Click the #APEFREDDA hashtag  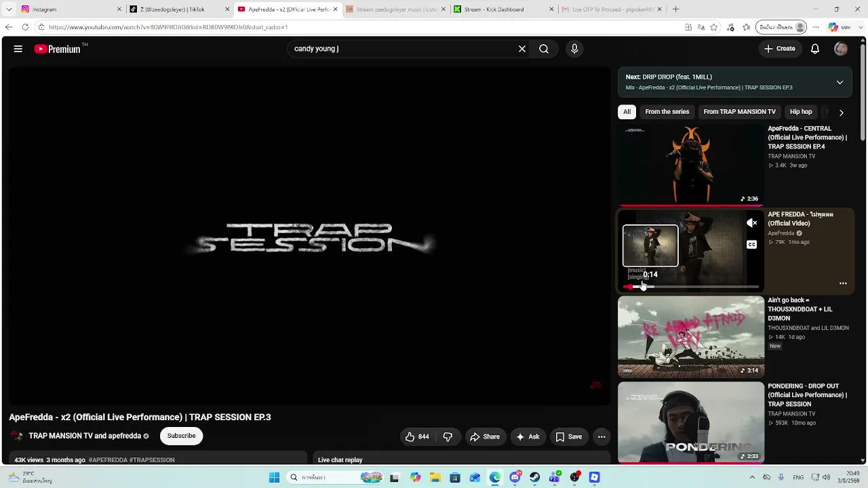click(x=108, y=460)
